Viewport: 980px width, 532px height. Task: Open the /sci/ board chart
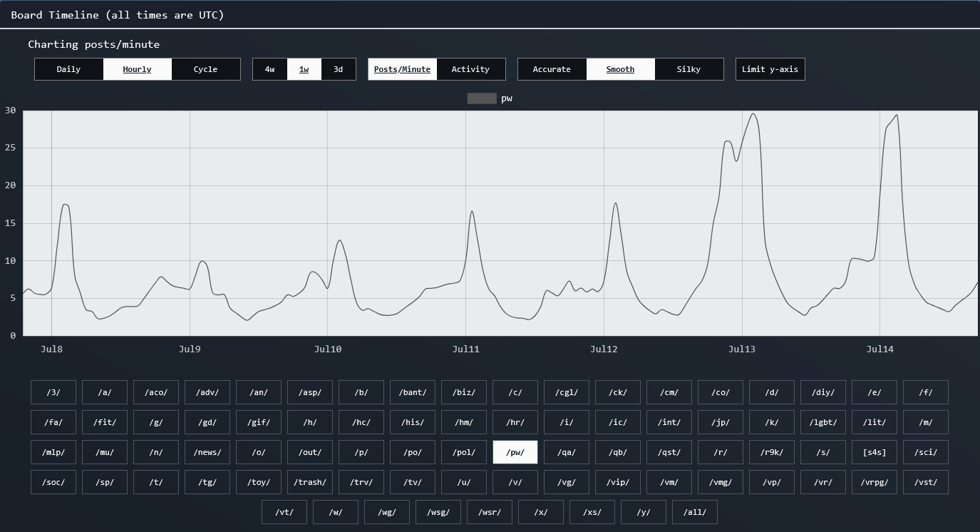coord(926,452)
